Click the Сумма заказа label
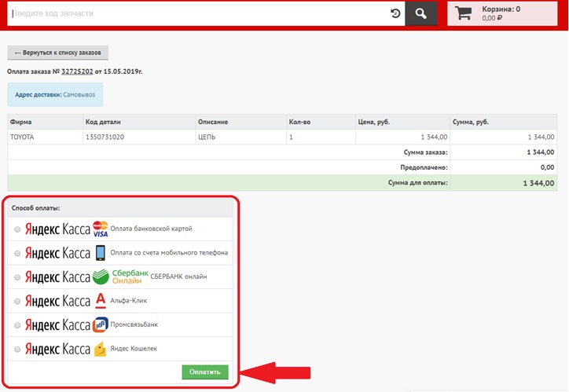The width and height of the screenshot is (569, 392). coord(426,152)
